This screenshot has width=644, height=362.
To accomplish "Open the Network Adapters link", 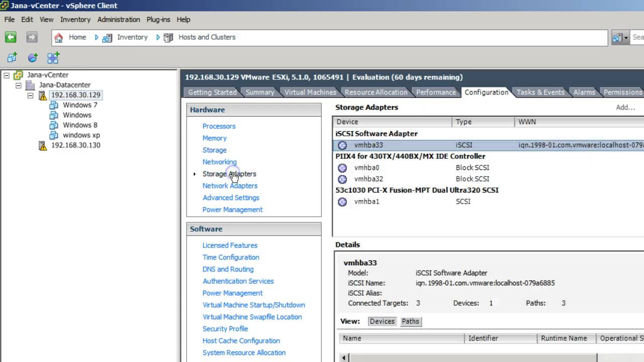I will pyautogui.click(x=230, y=186).
